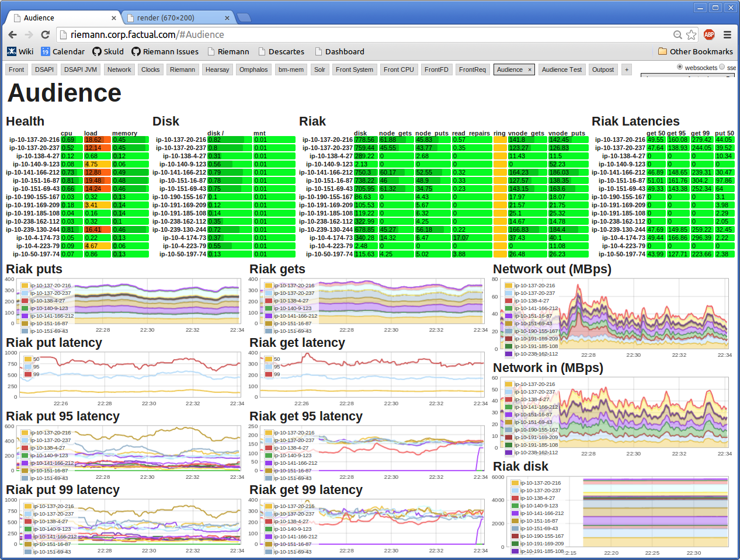Click the ip-10-137-20-216 swatch in Riak puts legend
740x560 pixels.
coord(25,286)
